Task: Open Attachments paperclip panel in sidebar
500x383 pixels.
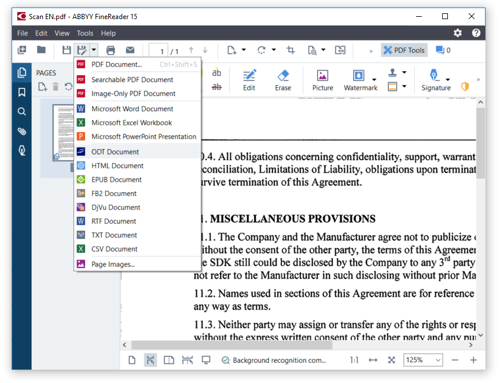Action: click(x=22, y=131)
